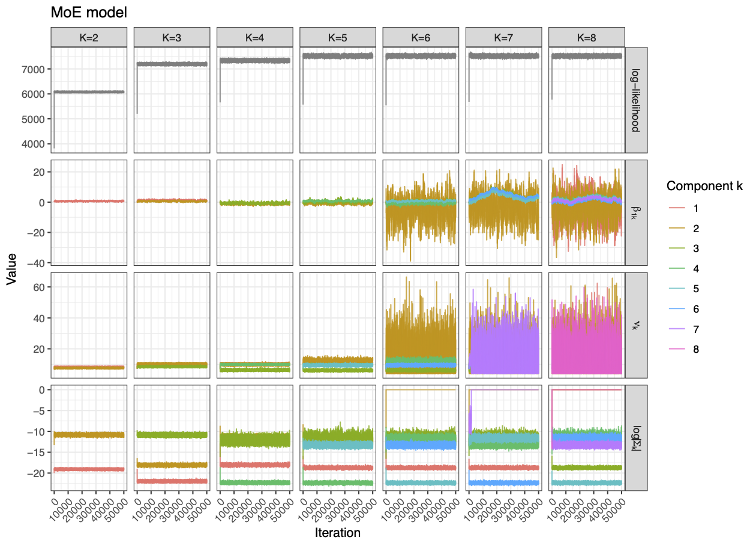This screenshot has height=546, width=756.
Task: Select olive-green legend key for component 3
Action: coord(677,248)
